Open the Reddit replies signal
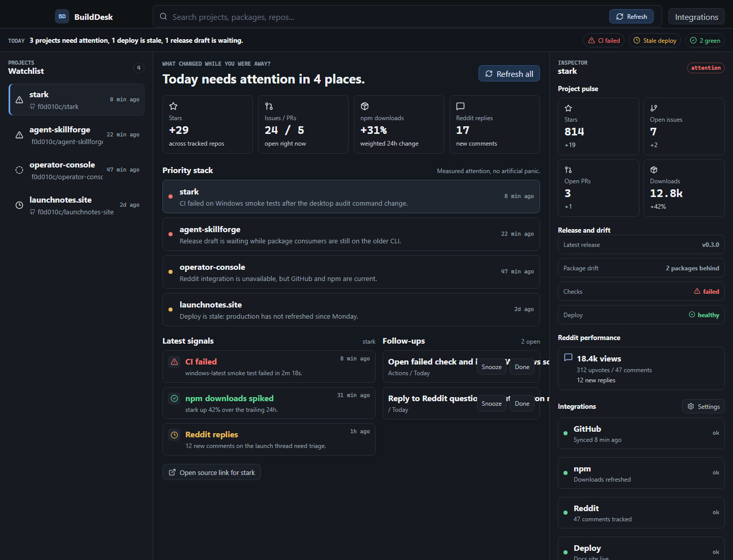733x560 pixels. (x=269, y=439)
